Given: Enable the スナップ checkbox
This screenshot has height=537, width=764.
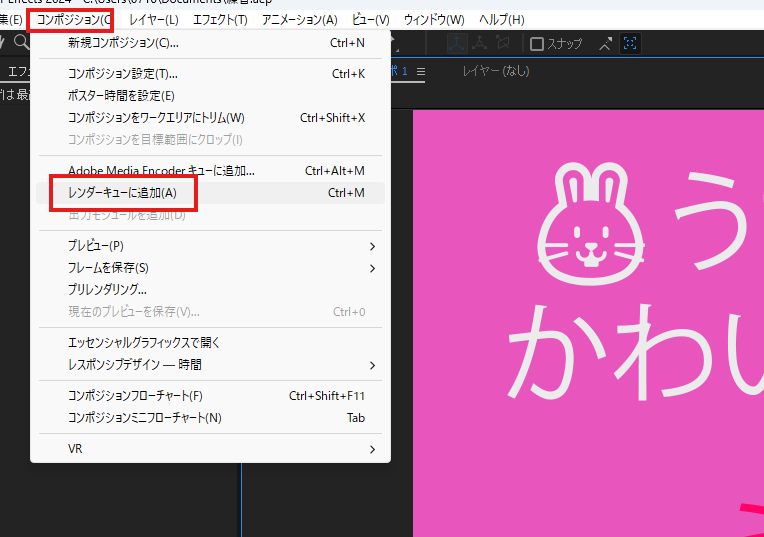Looking at the screenshot, I should [x=537, y=44].
